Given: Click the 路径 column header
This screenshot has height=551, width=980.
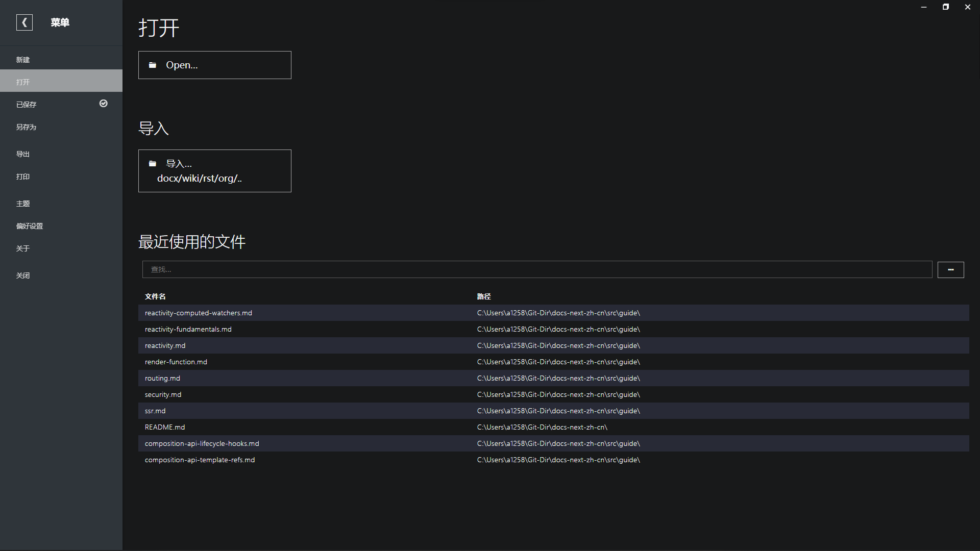Looking at the screenshot, I should [484, 296].
